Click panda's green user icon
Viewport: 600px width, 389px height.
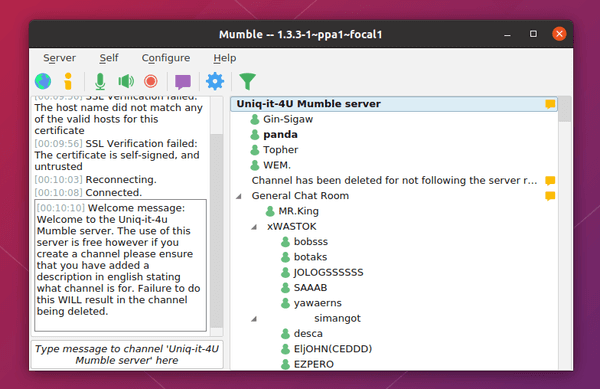255,135
